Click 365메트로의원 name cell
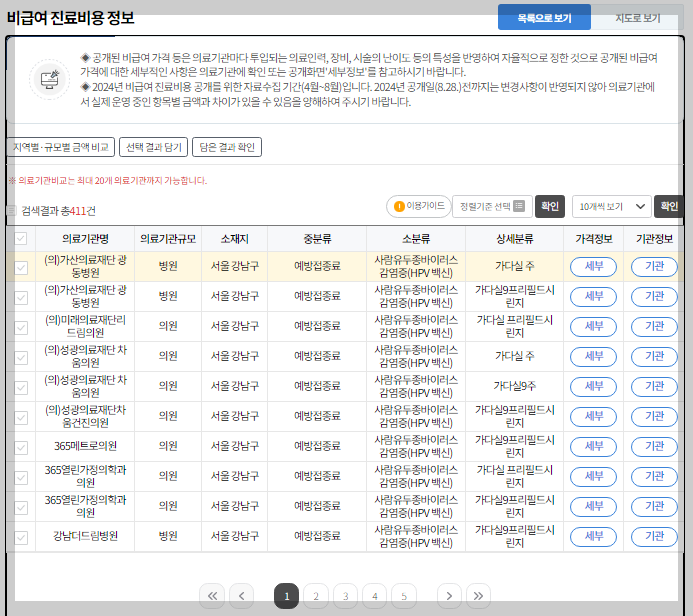The width and height of the screenshot is (693, 616). [85, 446]
